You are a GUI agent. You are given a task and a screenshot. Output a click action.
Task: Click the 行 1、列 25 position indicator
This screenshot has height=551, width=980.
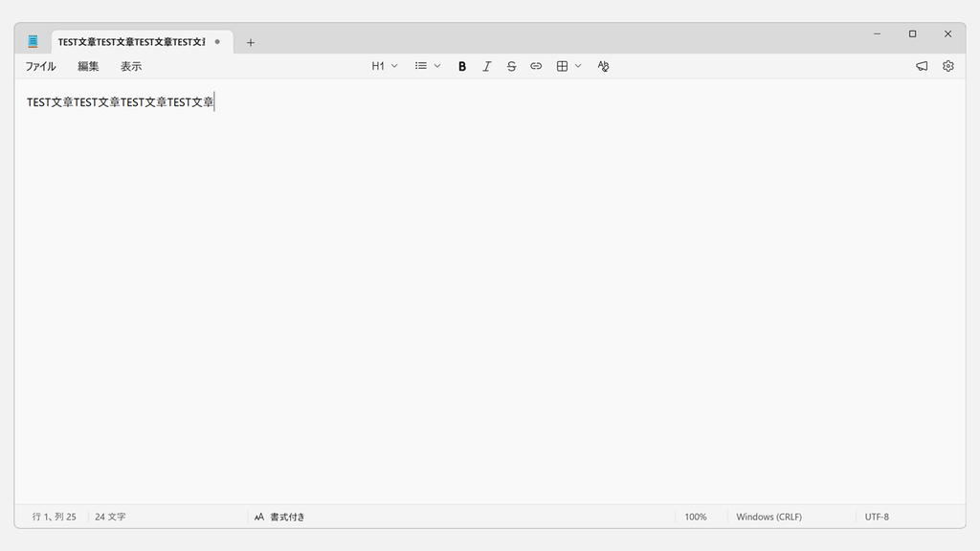[x=55, y=517]
